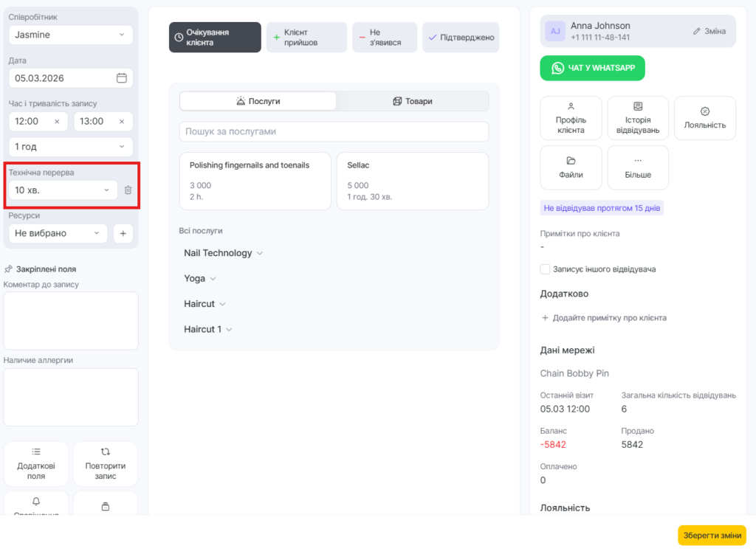Open the Співробітник Jasmine dropdown
The height and width of the screenshot is (554, 756).
tap(71, 35)
